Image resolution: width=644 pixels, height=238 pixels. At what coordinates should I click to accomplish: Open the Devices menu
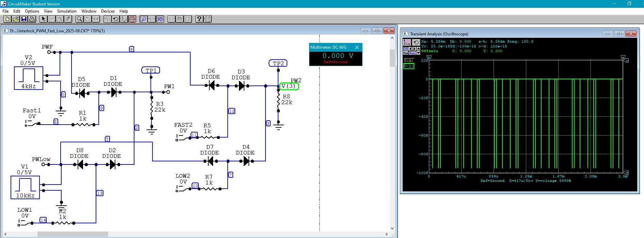108,11
